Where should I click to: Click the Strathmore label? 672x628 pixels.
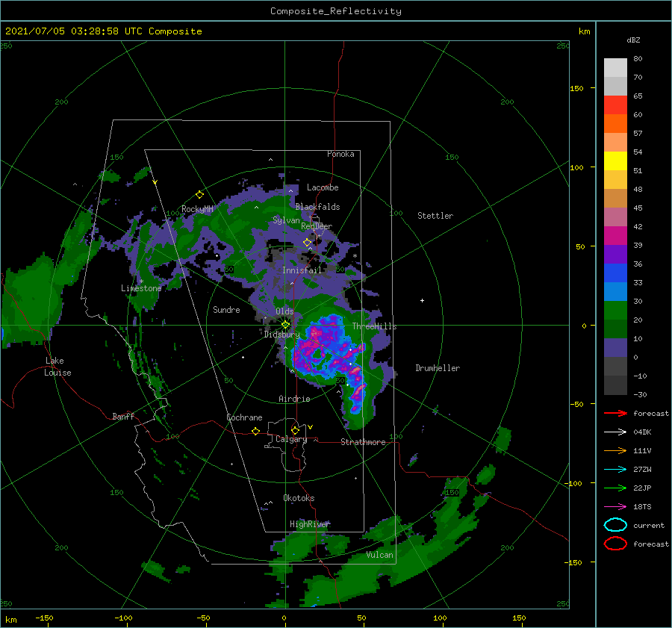363,442
